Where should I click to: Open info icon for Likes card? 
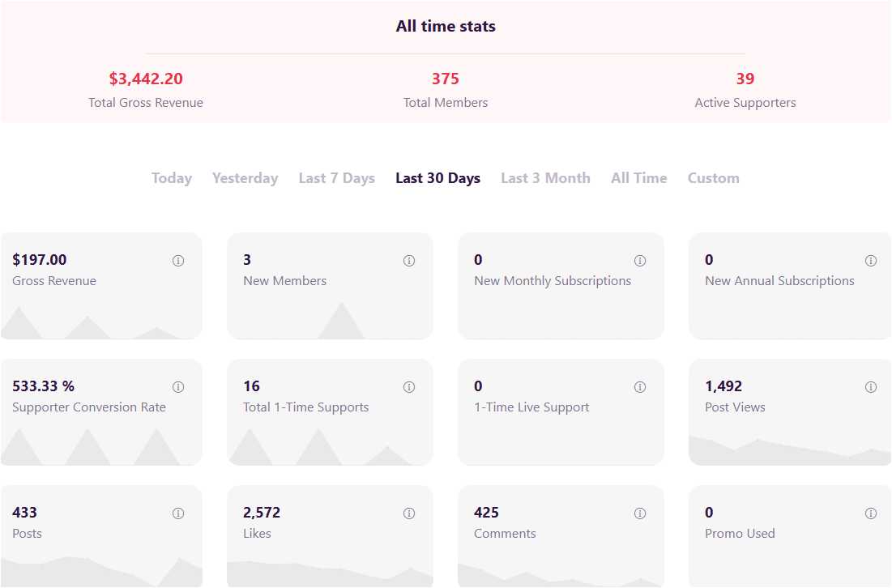point(409,513)
